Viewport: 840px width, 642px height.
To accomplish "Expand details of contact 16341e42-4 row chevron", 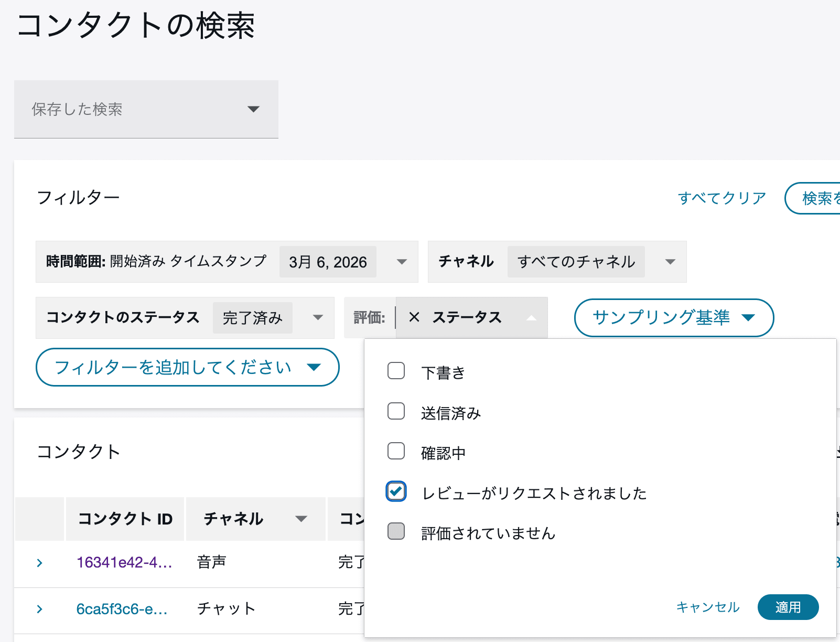I will [x=39, y=563].
